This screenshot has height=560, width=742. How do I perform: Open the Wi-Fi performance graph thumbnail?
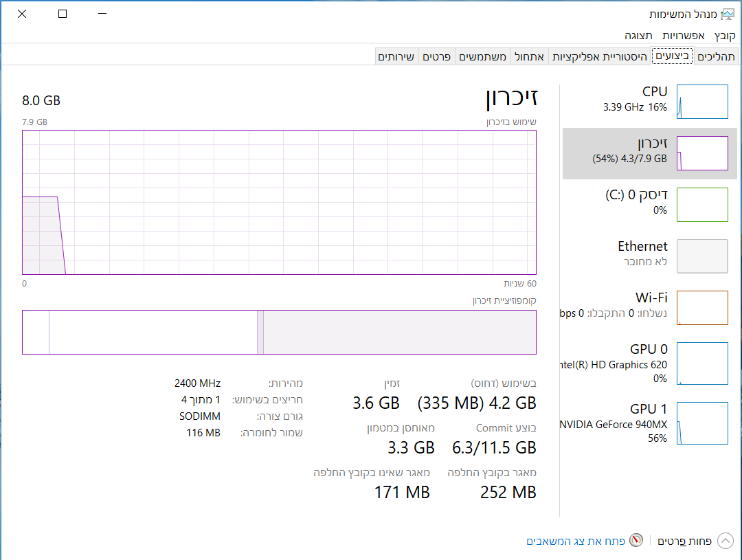coord(702,308)
